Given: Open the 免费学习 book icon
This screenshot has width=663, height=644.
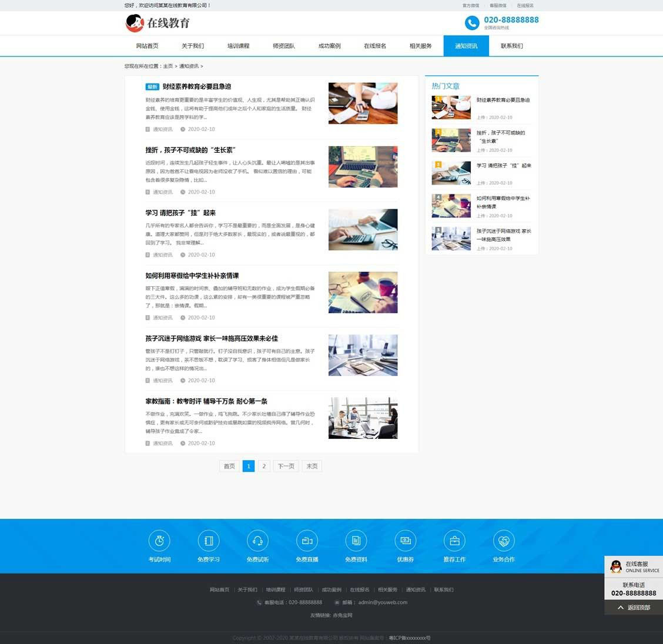Looking at the screenshot, I should tap(209, 541).
